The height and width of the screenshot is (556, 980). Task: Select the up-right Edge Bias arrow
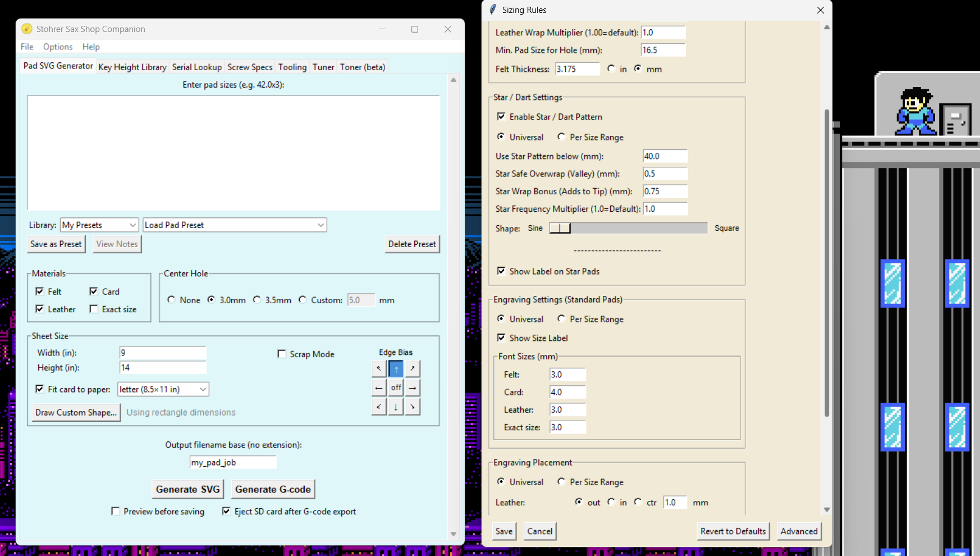[x=413, y=369]
